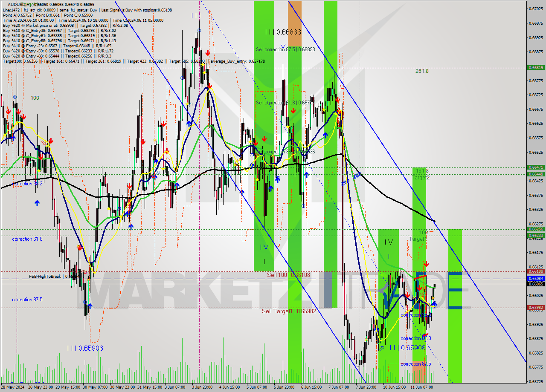
Task: Select the '6 Jun 15:00' time label
Action: 311,387
